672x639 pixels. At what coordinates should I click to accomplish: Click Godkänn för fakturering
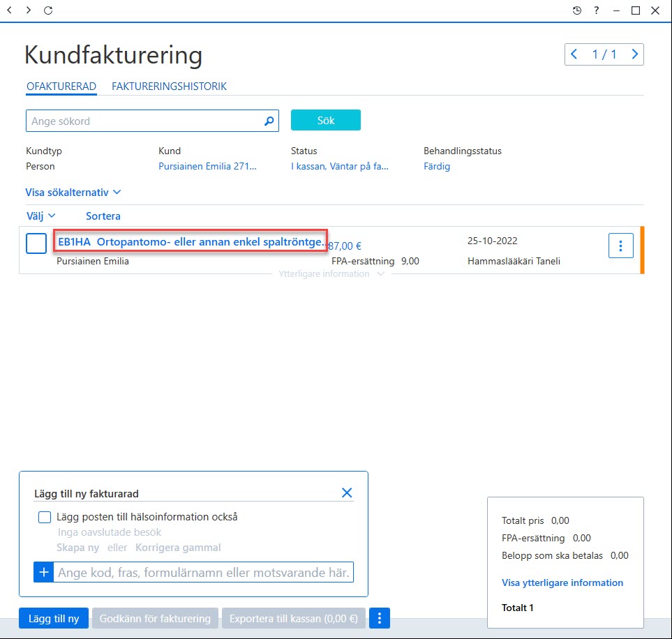155,618
